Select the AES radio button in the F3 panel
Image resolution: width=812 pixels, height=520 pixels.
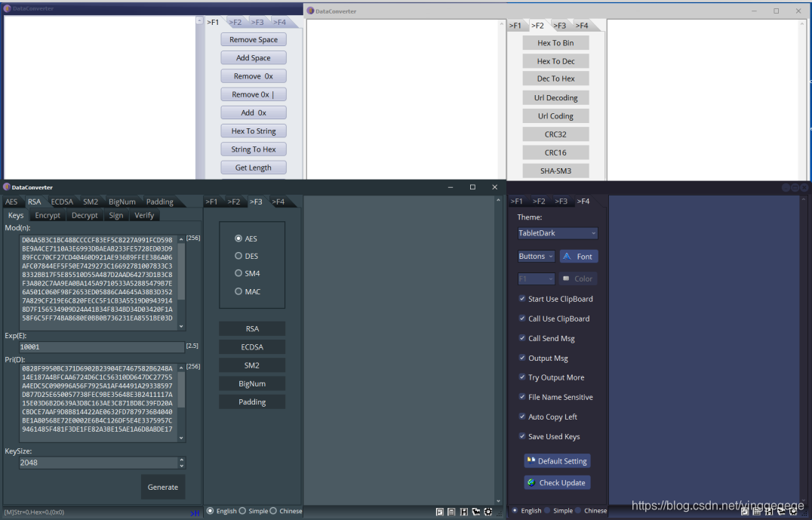(238, 238)
